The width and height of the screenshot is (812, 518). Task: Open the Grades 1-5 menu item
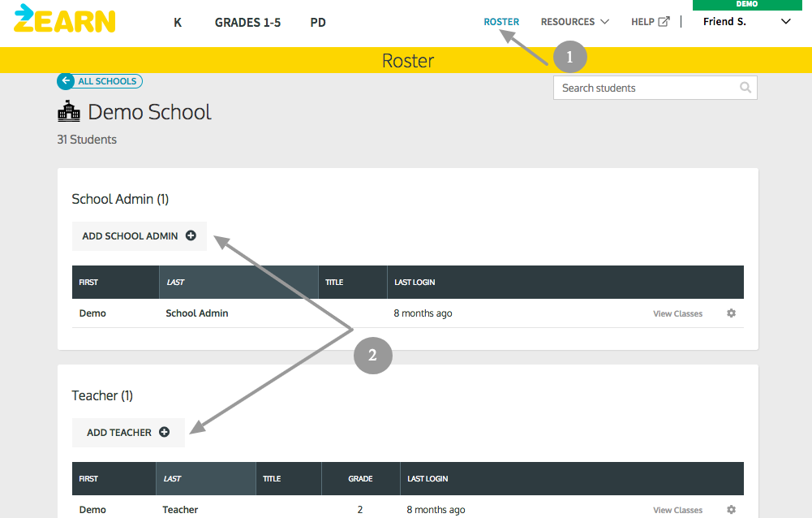[247, 22]
